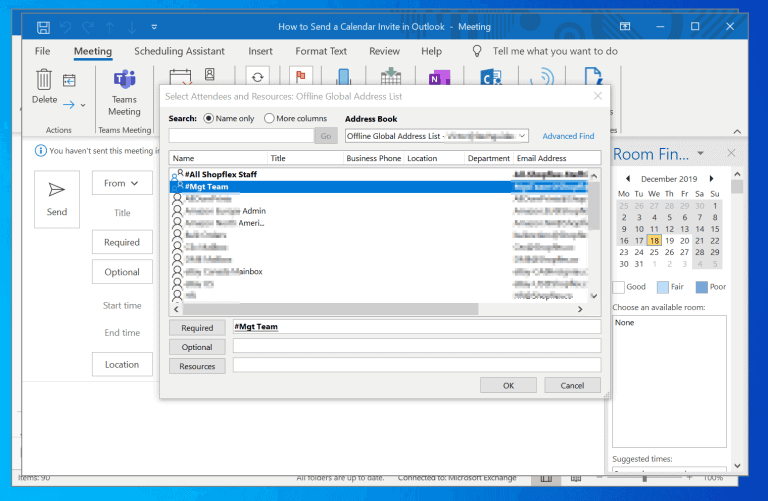Open Room Finder pane options arrow
Screen dimensions: 768x501
pos(700,153)
